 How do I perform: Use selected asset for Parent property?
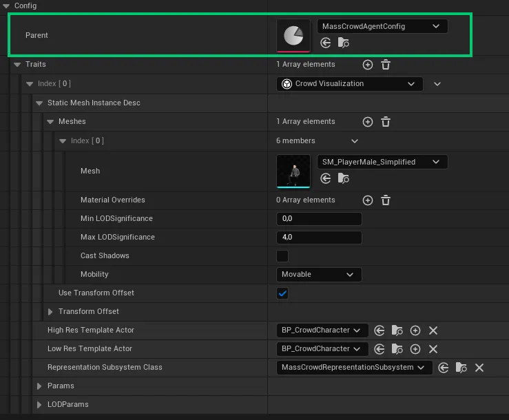coord(325,43)
